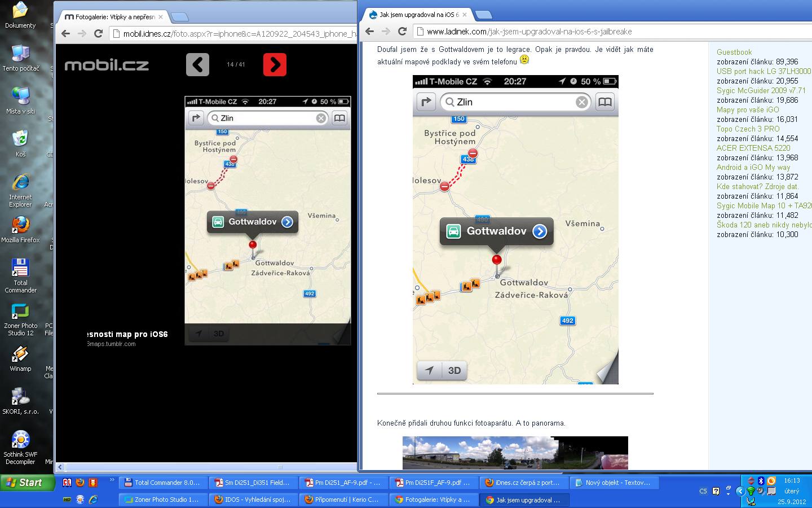
Task: Open a new tab in the ladinek.com window
Action: 484,14
